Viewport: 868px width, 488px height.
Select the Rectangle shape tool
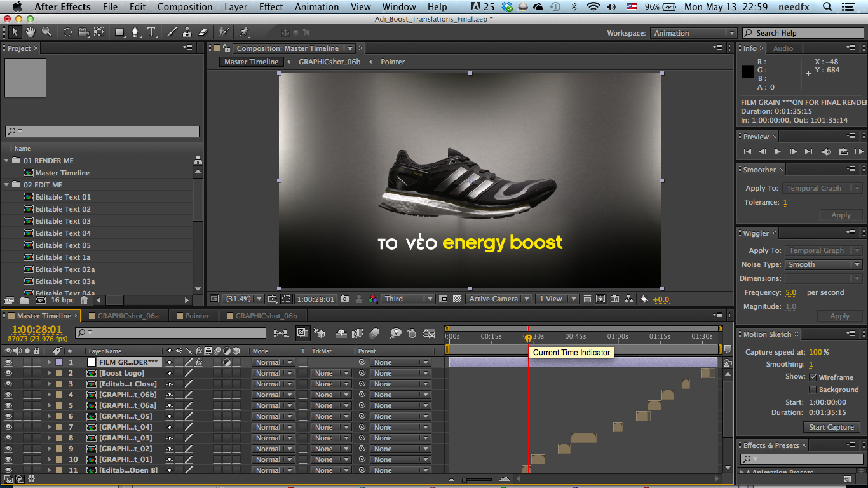(120, 32)
